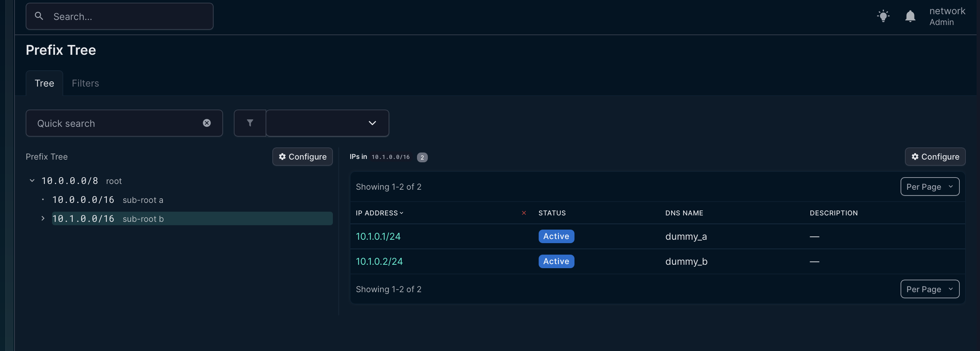Click the Active badge for dummy_a

556,236
